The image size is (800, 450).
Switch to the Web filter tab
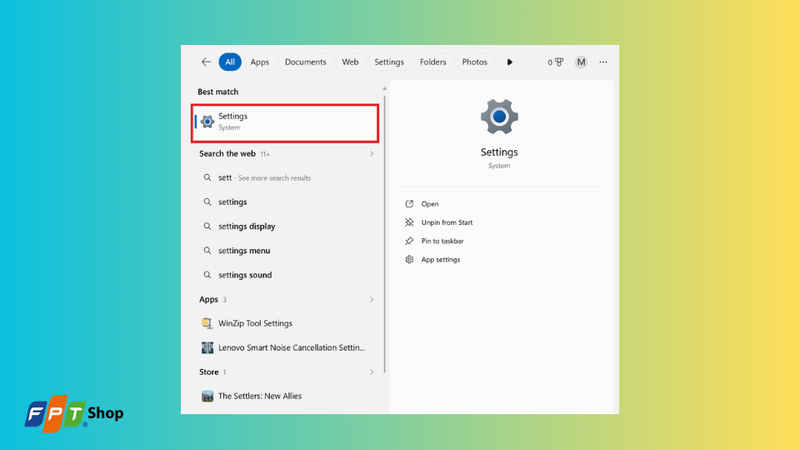[350, 62]
